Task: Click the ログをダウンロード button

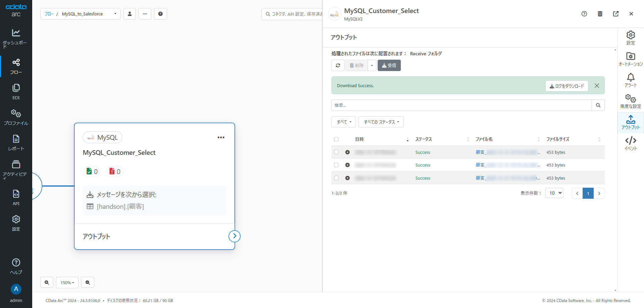Action: pyautogui.click(x=567, y=86)
